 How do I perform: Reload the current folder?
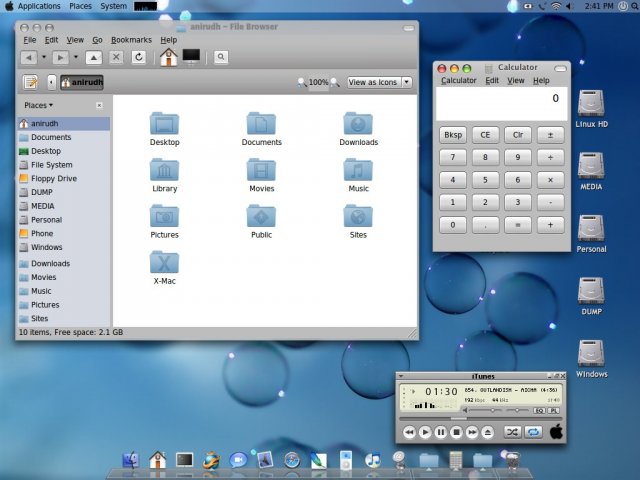139,57
